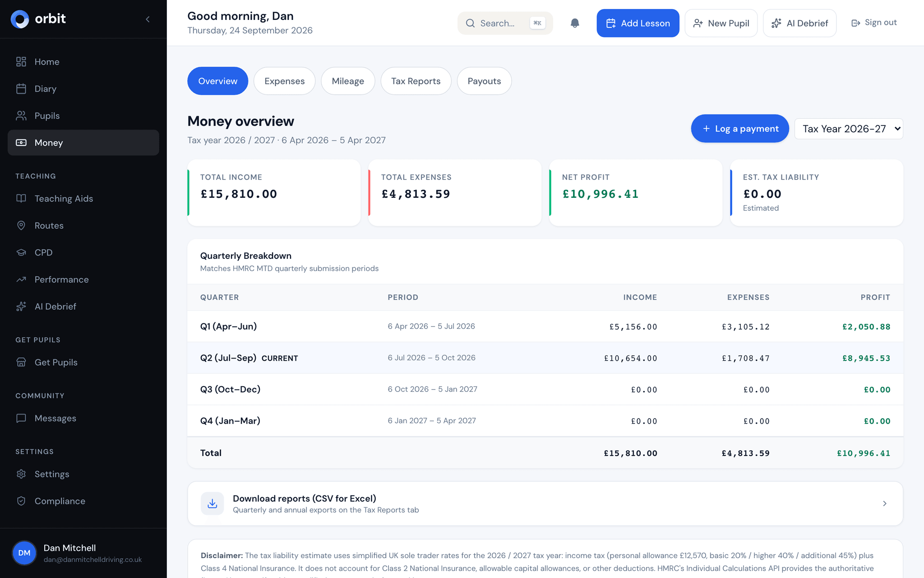Click the Est. Tax Liability £0.00 value
The height and width of the screenshot is (578, 924).
[762, 194]
